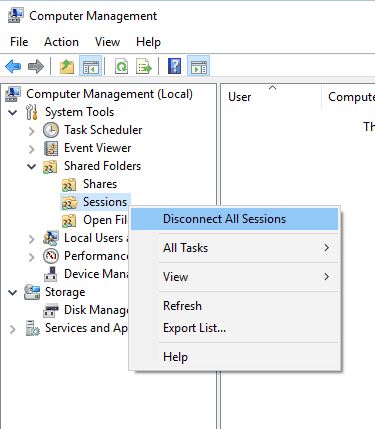Collapse the System Tools tree node
375x429 pixels.
(13, 112)
